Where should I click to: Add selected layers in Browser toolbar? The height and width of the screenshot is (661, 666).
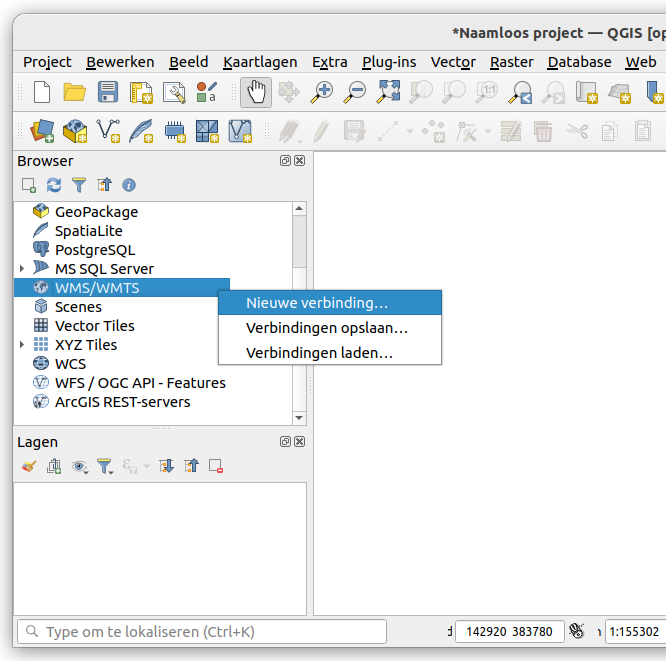pos(29,185)
